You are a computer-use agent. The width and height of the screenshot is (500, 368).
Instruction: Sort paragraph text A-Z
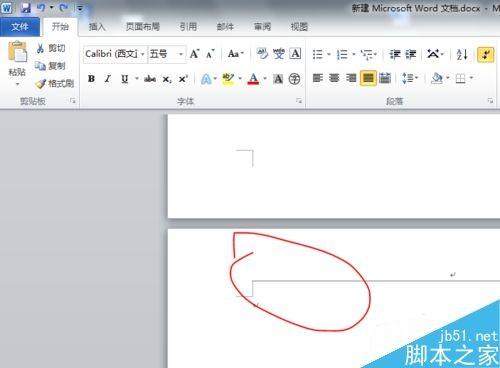tap(462, 54)
